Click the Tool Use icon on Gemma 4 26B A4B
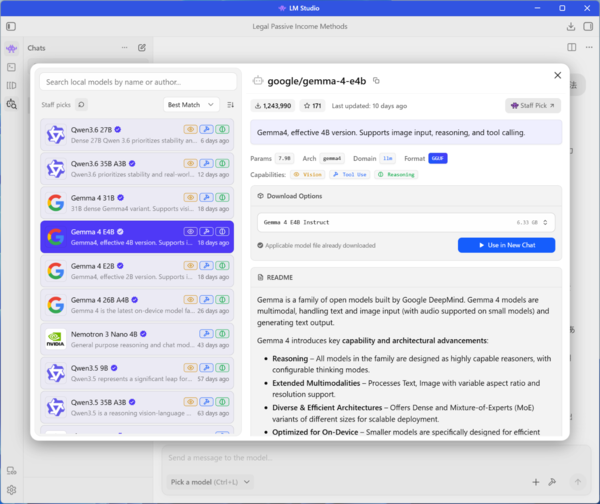 206,300
